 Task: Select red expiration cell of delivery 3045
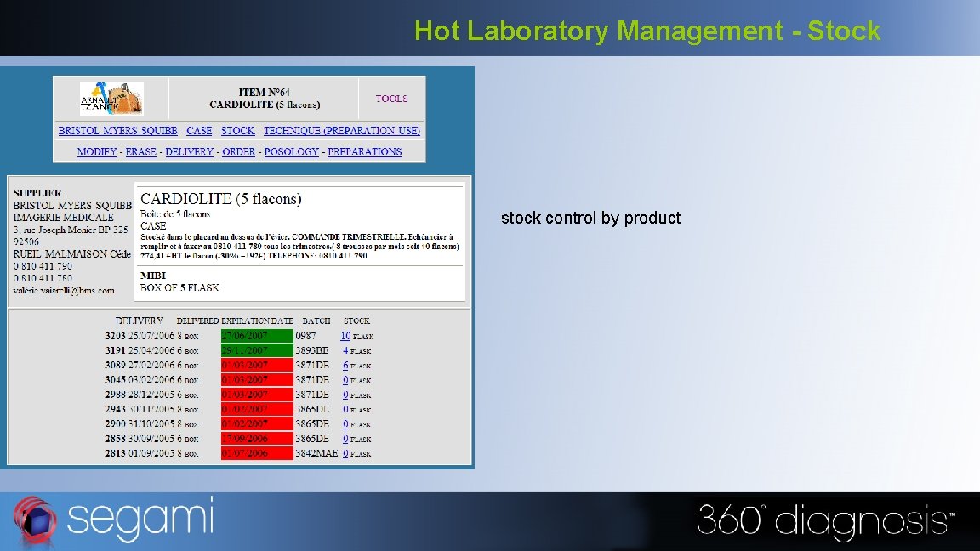pyautogui.click(x=257, y=380)
